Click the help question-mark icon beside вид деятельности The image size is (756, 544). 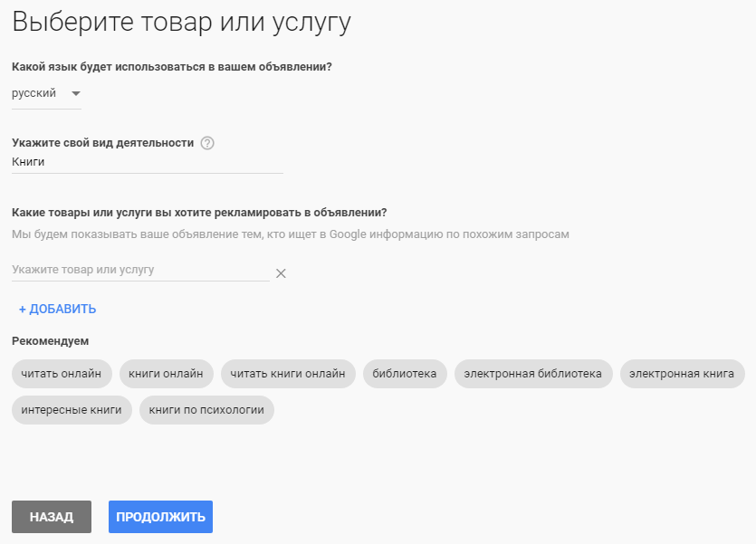point(207,143)
